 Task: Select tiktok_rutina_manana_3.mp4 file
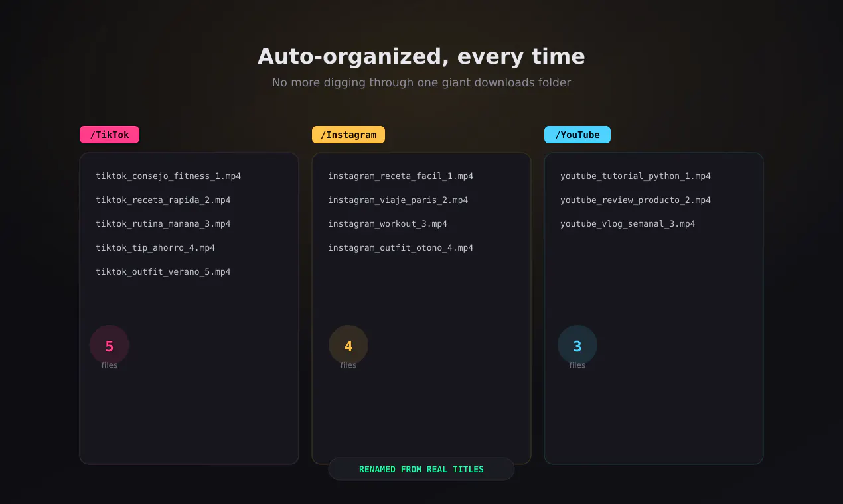pos(163,224)
